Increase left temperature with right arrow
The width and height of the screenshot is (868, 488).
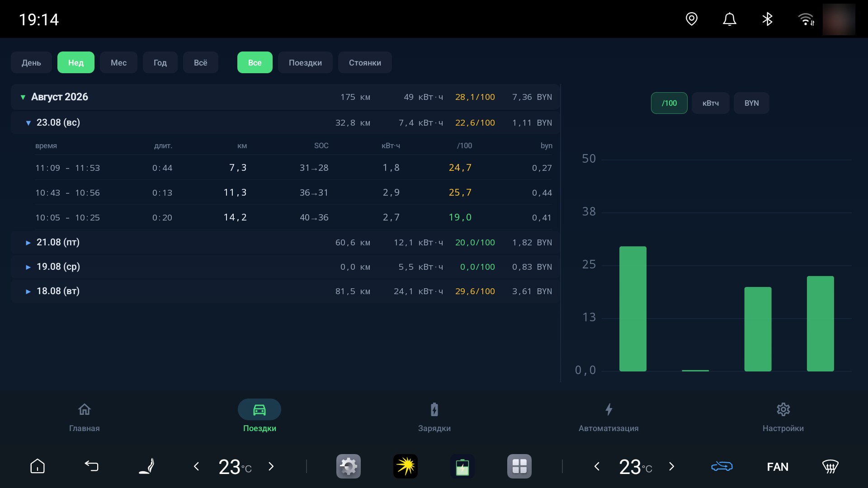(271, 466)
